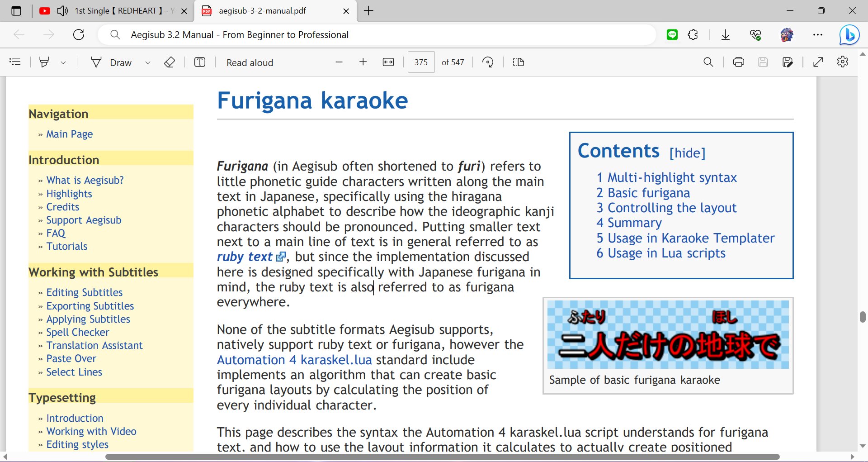Toggle Read aloud narration

(x=249, y=62)
